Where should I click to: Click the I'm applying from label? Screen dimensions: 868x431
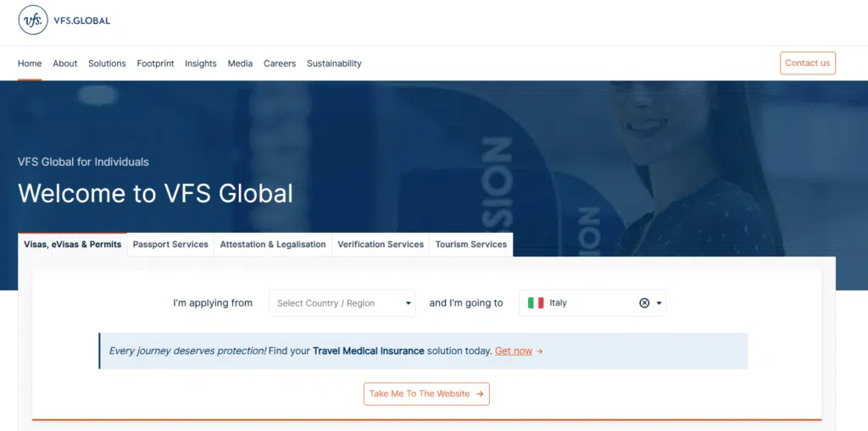coord(213,303)
